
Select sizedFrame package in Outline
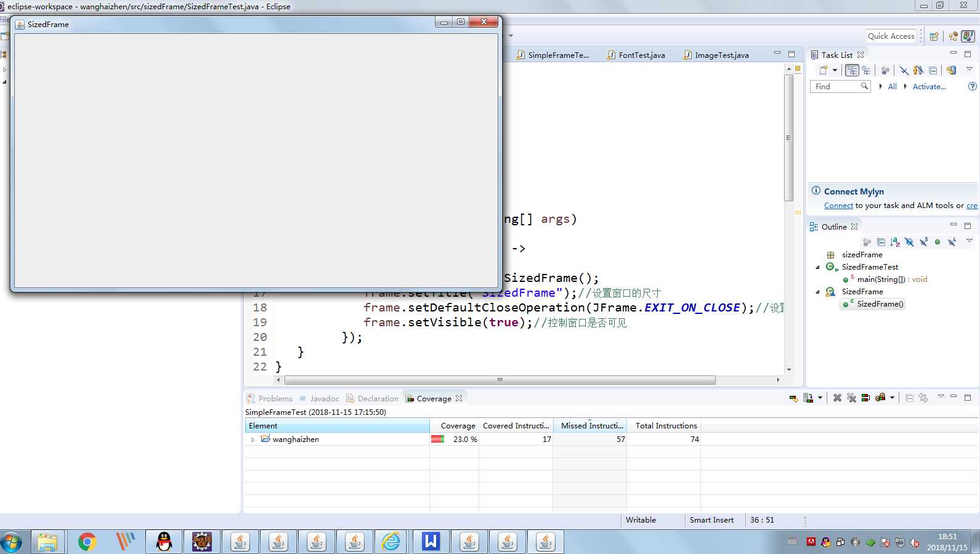(x=862, y=255)
